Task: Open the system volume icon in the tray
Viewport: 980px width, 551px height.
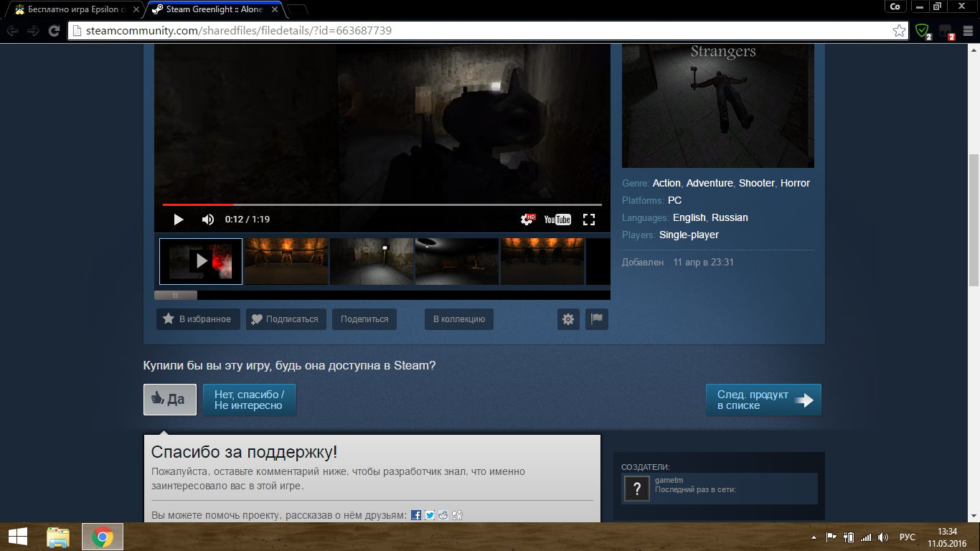Action: point(883,537)
